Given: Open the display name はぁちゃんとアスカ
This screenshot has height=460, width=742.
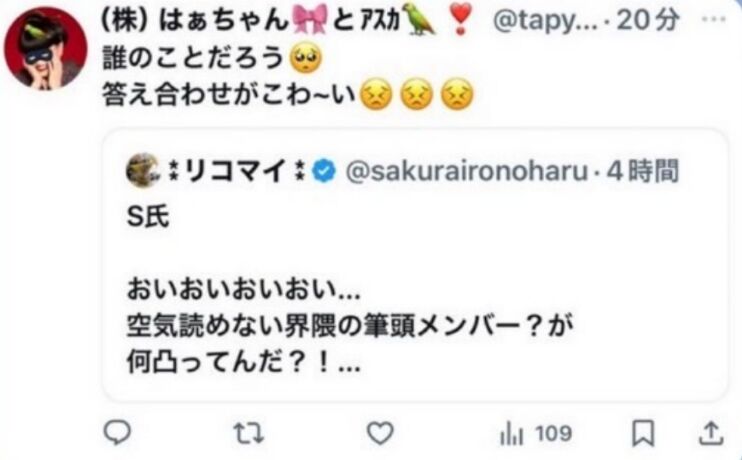Looking at the screenshot, I should [287, 21].
